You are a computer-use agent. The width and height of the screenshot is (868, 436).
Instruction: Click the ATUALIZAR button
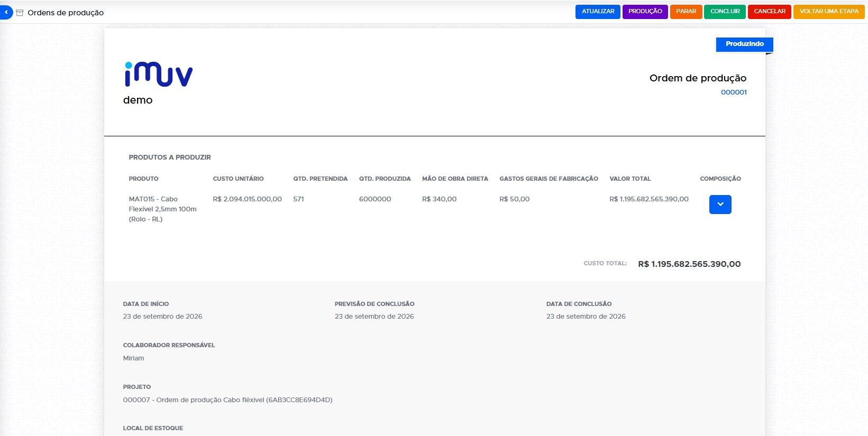598,12
